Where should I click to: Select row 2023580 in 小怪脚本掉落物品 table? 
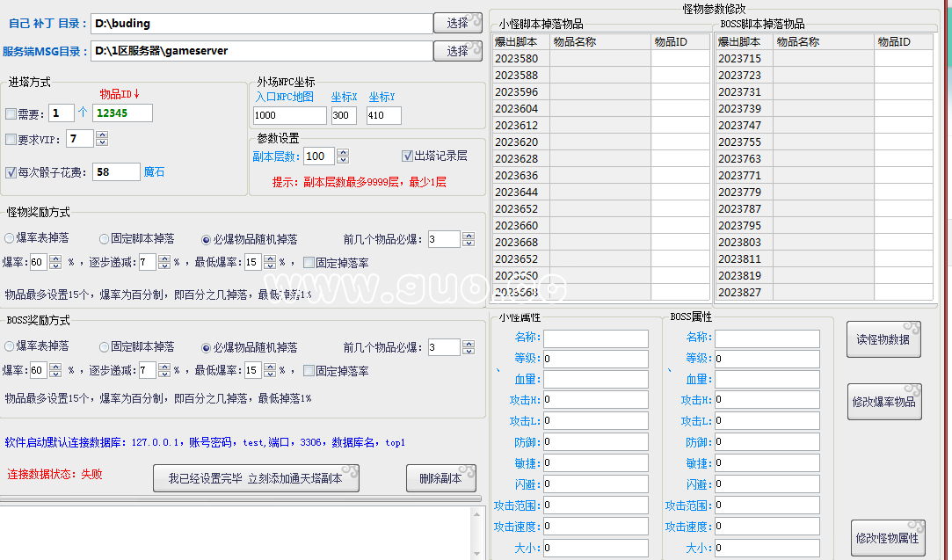point(519,58)
